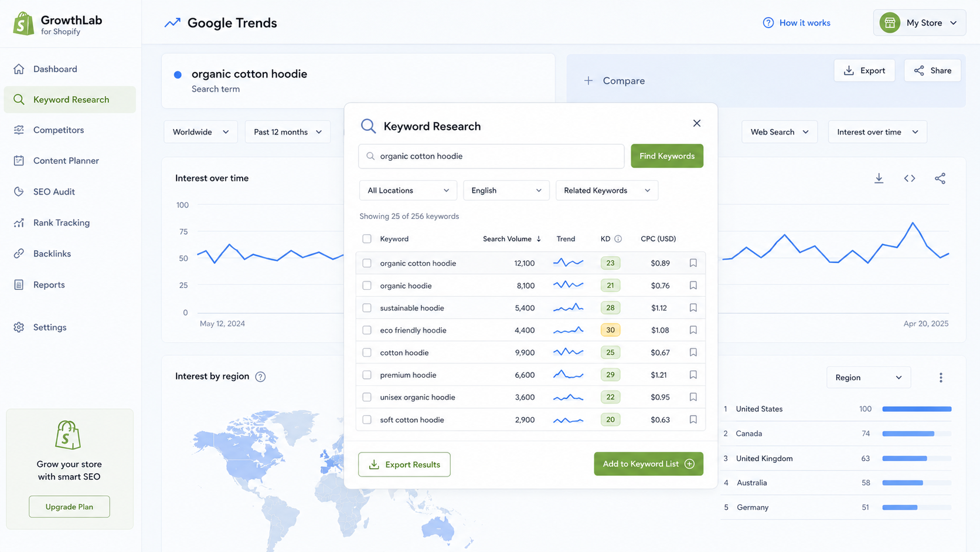980x552 pixels.
Task: Share the Interest over time chart
Action: (940, 178)
